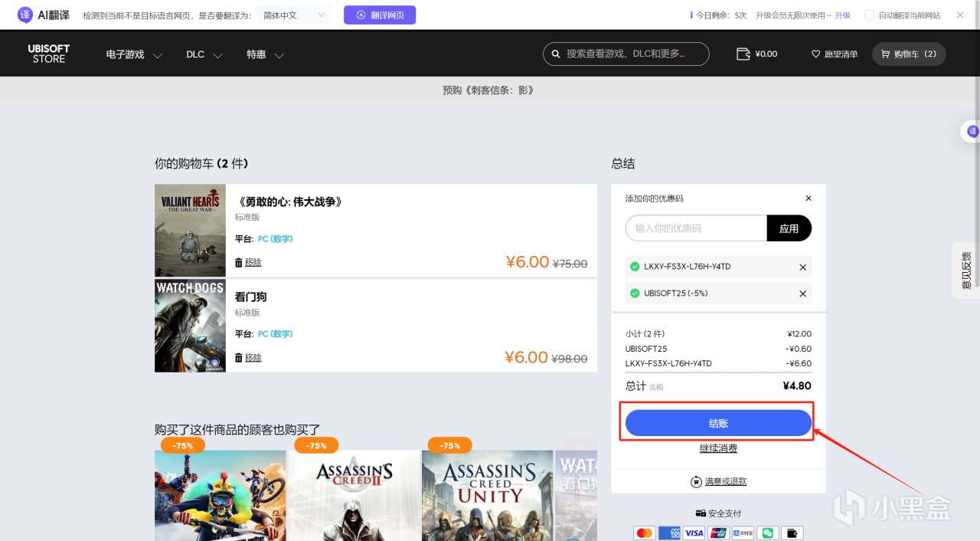Click the American Express payment icon
Screen dimensions: 980x541
[669, 533]
